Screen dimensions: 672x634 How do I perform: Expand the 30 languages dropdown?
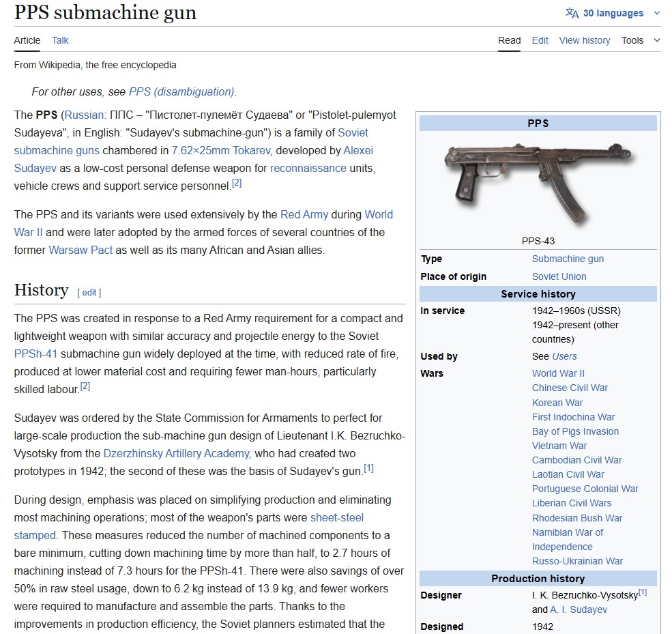tap(613, 13)
